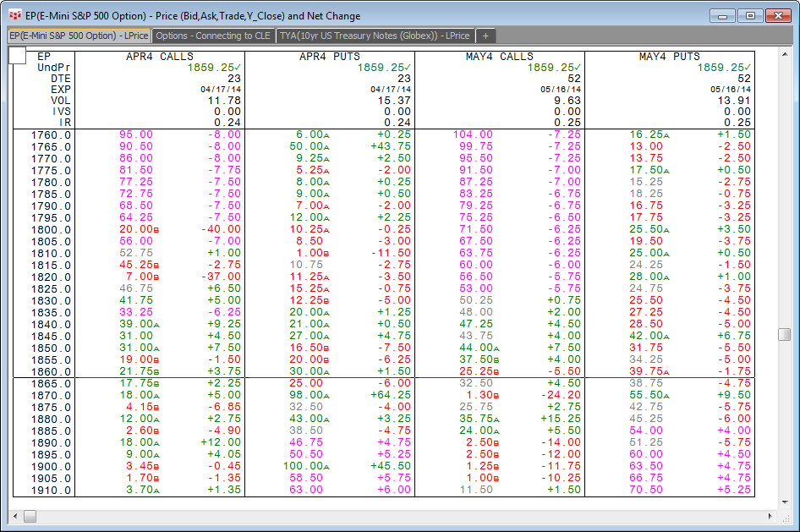
Task: Click the MAY4 CALLS column header
Action: click(499, 57)
